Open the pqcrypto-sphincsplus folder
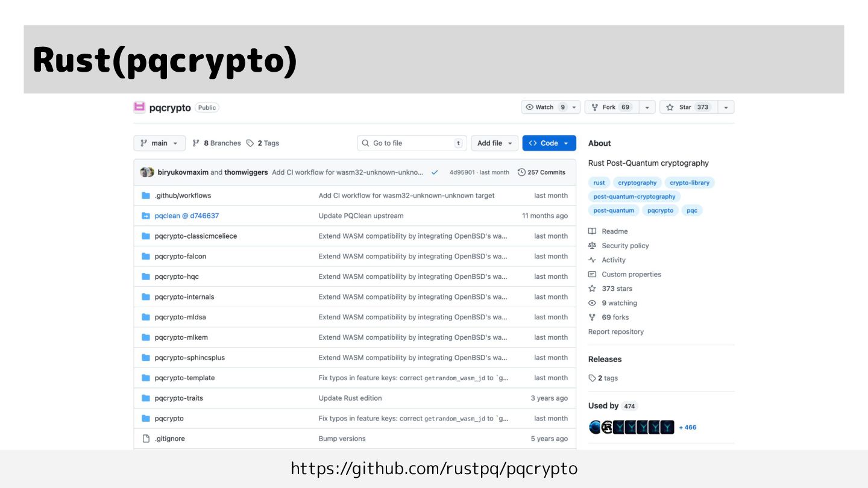Screen dimensions: 868x488 click(x=190, y=357)
